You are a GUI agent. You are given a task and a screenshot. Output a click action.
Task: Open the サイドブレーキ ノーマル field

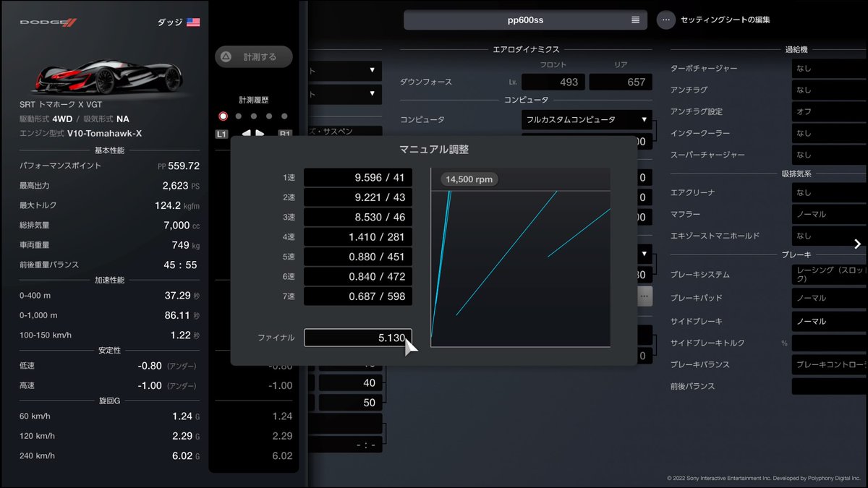coord(830,321)
